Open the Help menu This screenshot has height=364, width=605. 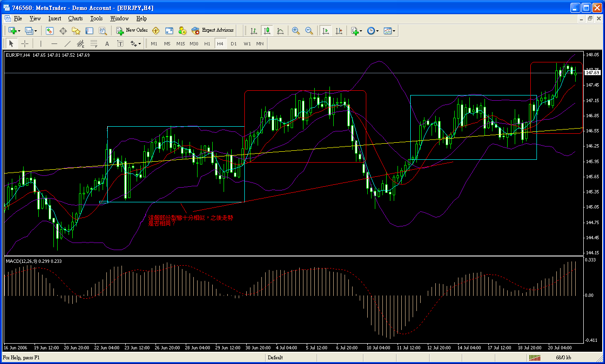141,18
